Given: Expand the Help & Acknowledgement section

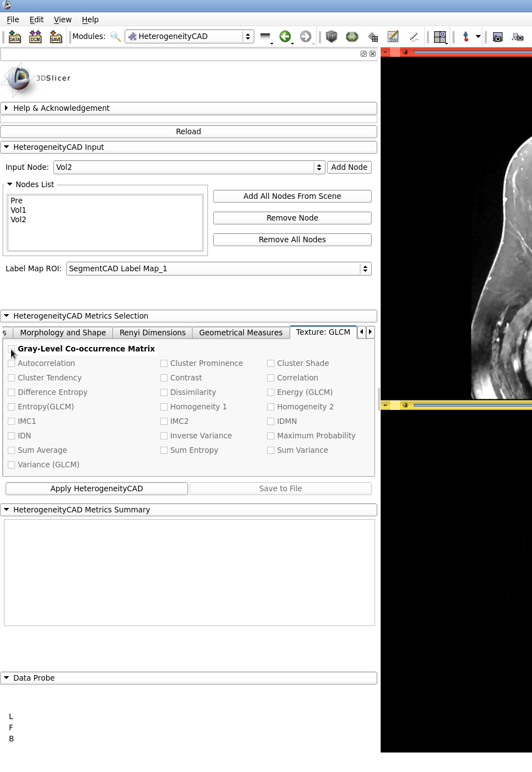Looking at the screenshot, I should pyautogui.click(x=61, y=108).
